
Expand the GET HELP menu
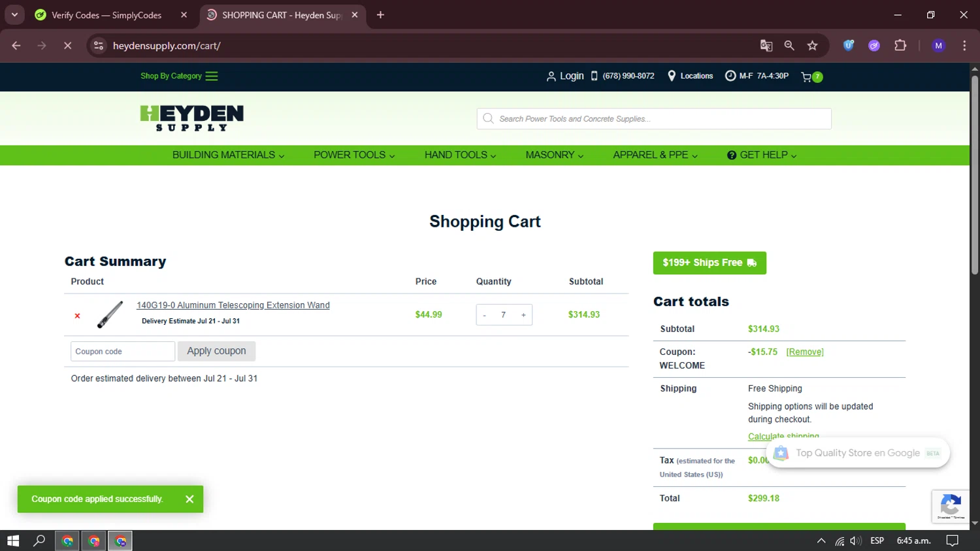pos(762,155)
